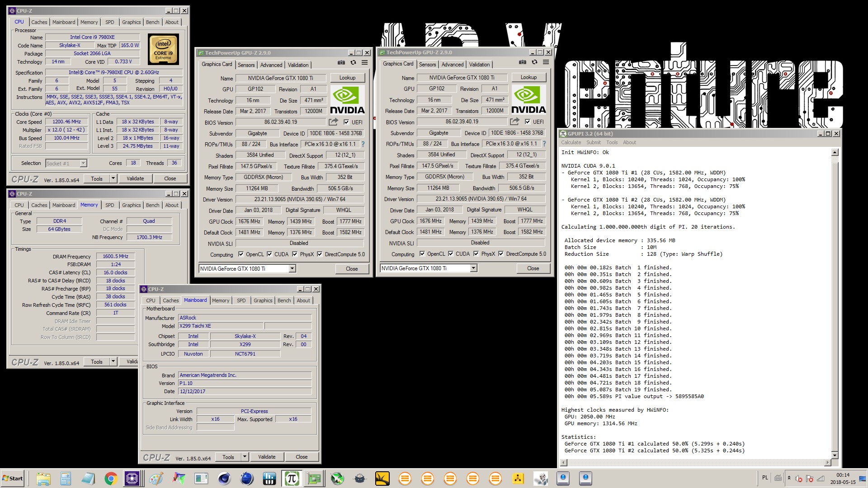Click the GPU-Z green card taskbar icon
This screenshot has width=868, height=488.
[x=314, y=479]
